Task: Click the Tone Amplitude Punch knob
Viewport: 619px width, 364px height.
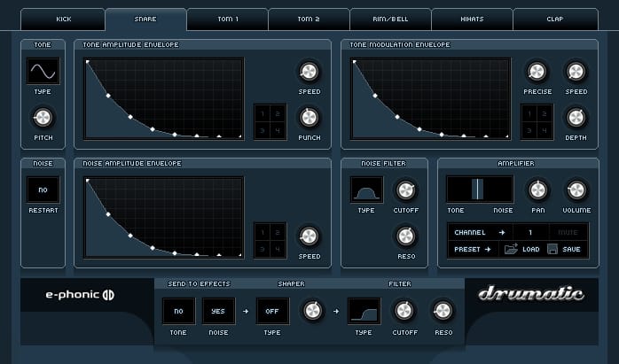Action: pos(309,117)
